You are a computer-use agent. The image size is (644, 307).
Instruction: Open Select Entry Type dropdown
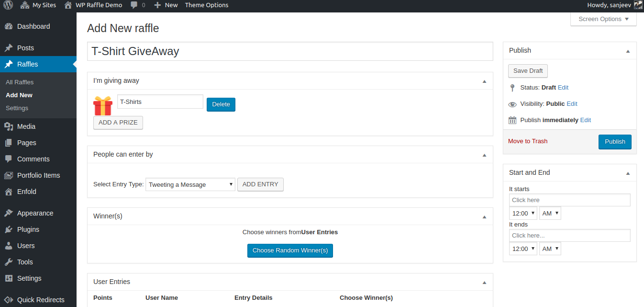190,184
